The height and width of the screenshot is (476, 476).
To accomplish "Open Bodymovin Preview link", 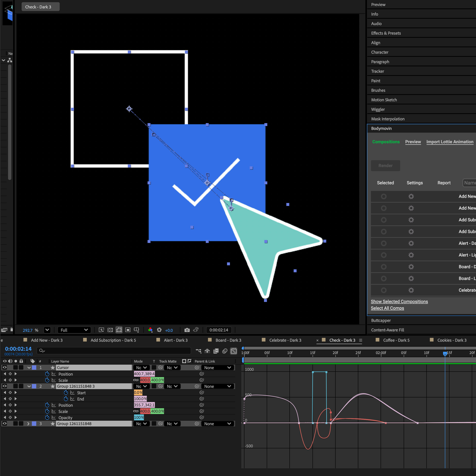I will 413,142.
